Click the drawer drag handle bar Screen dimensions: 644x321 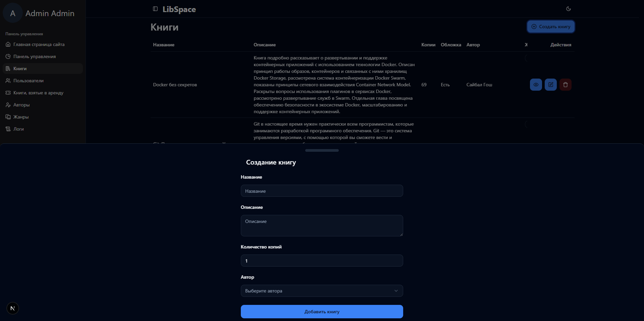pyautogui.click(x=322, y=150)
